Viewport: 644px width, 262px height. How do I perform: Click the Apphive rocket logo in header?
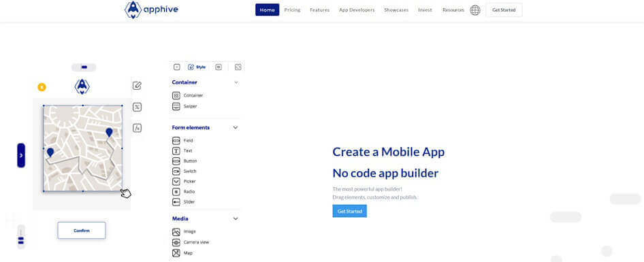(x=133, y=10)
